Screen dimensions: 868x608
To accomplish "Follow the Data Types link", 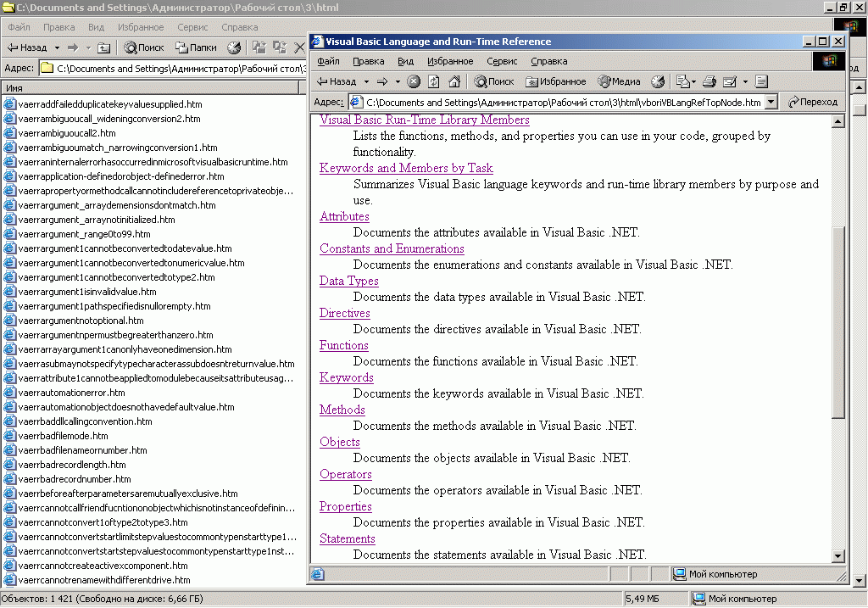I will click(x=348, y=281).
